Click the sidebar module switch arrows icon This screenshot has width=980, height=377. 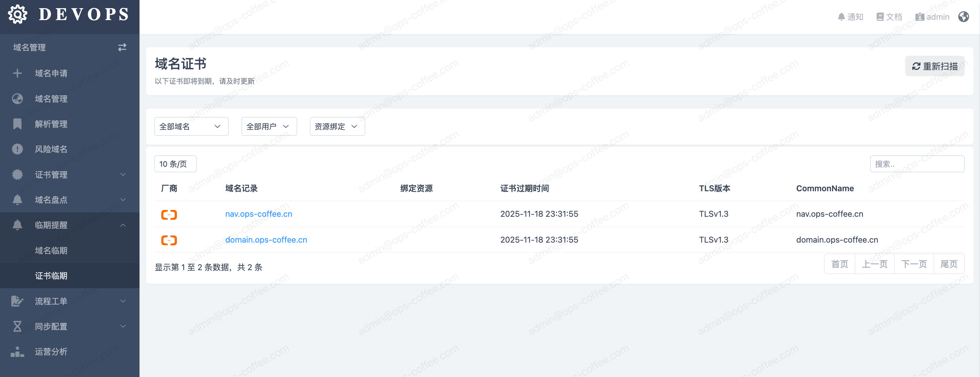pyautogui.click(x=122, y=47)
